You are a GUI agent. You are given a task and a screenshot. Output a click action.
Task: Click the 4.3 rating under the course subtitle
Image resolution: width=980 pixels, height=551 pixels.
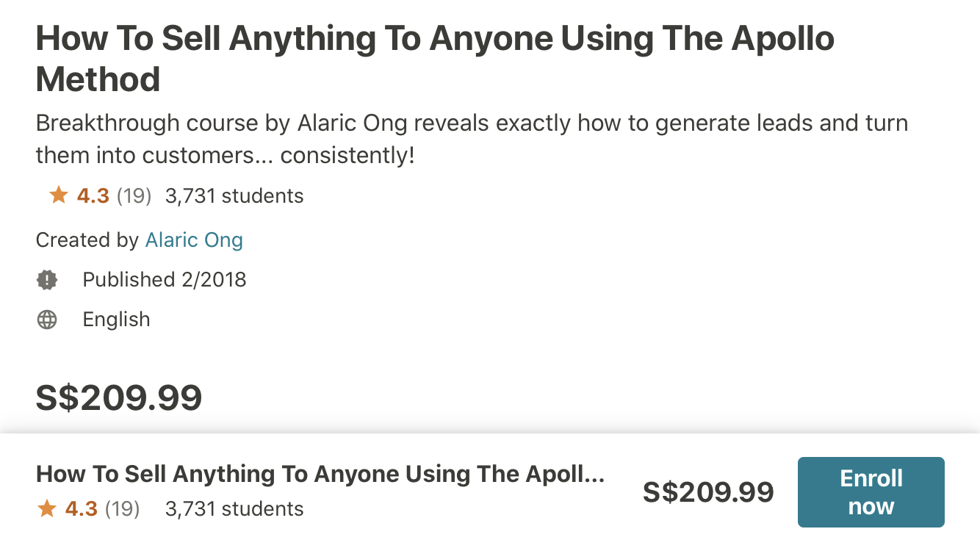(x=93, y=196)
